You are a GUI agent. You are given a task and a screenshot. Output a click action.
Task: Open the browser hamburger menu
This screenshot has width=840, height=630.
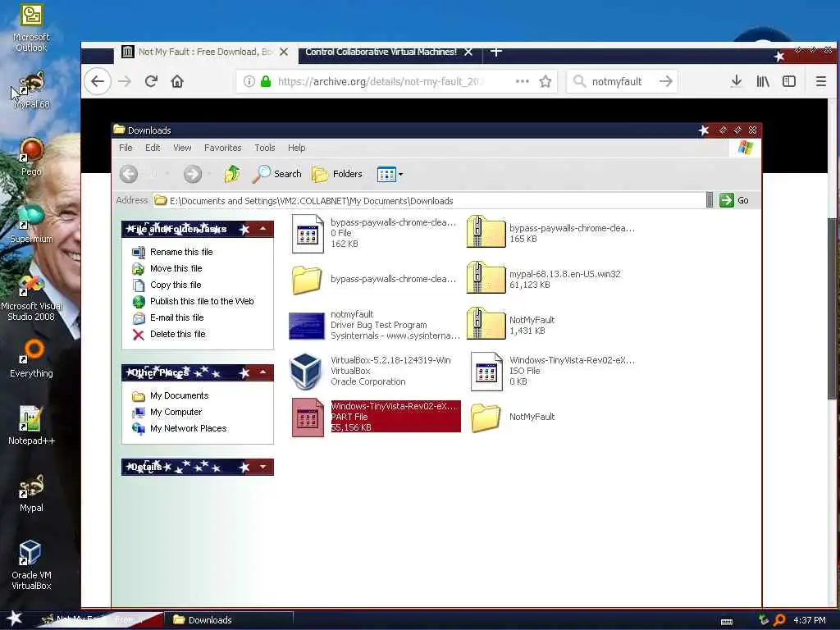820,81
